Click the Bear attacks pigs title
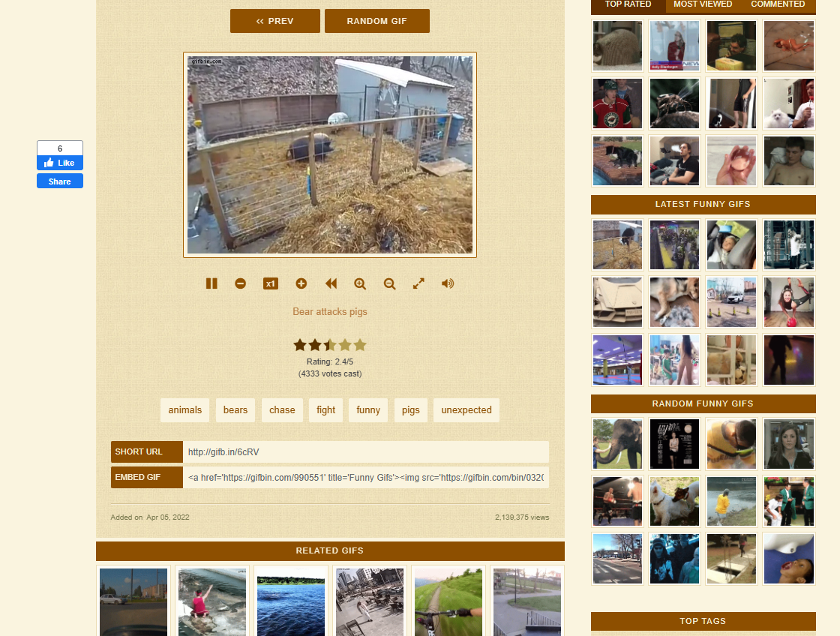Image resolution: width=840 pixels, height=636 pixels. (x=330, y=311)
